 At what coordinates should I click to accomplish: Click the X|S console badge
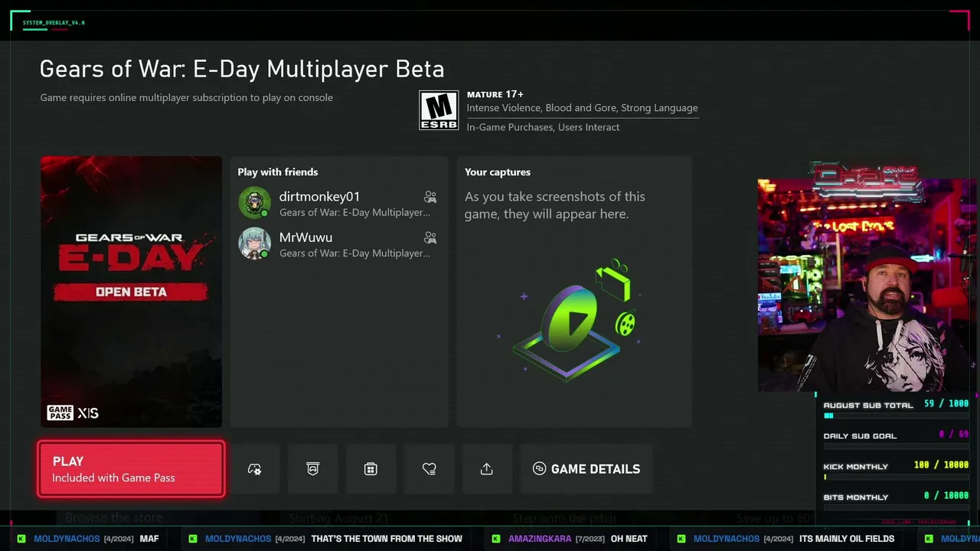point(88,413)
